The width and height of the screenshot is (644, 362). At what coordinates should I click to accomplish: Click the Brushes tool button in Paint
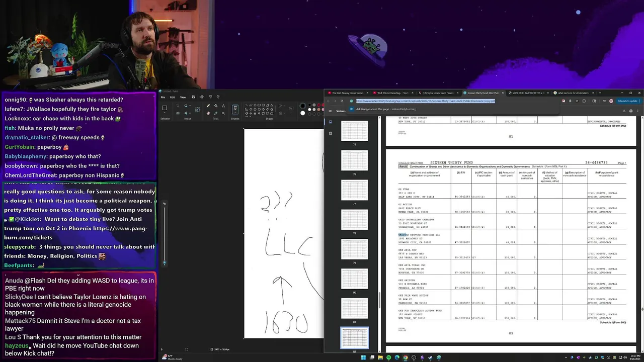(x=235, y=109)
